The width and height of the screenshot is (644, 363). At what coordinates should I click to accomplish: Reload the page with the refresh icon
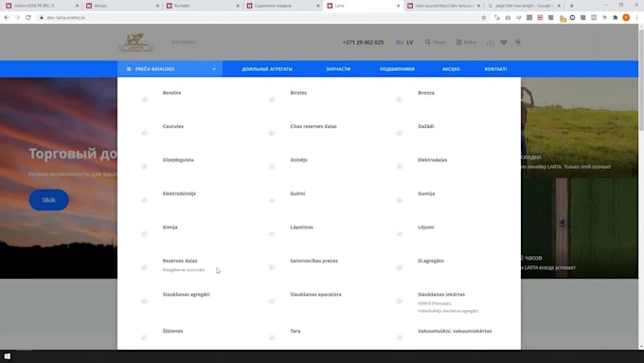coord(27,18)
